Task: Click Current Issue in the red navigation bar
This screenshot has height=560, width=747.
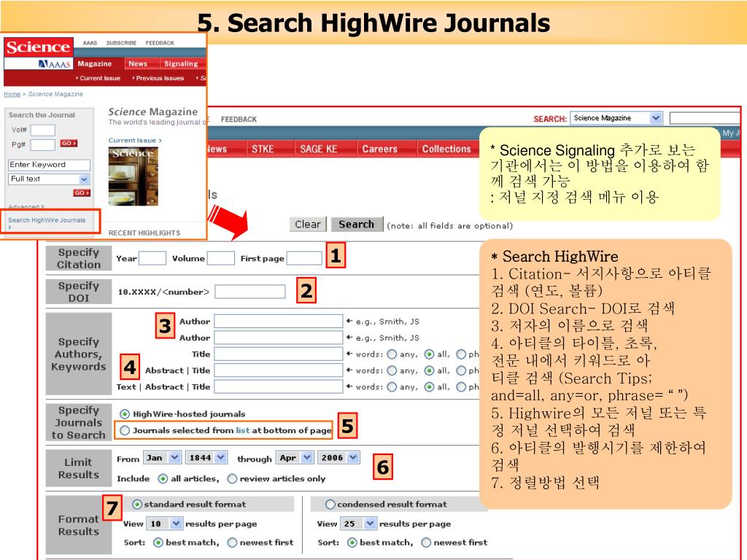Action: pyautogui.click(x=99, y=78)
